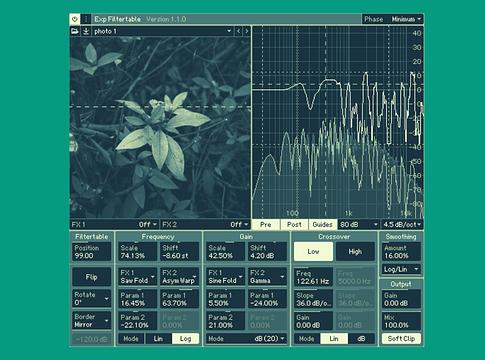Click Output Mix 100.0% field

401,321
